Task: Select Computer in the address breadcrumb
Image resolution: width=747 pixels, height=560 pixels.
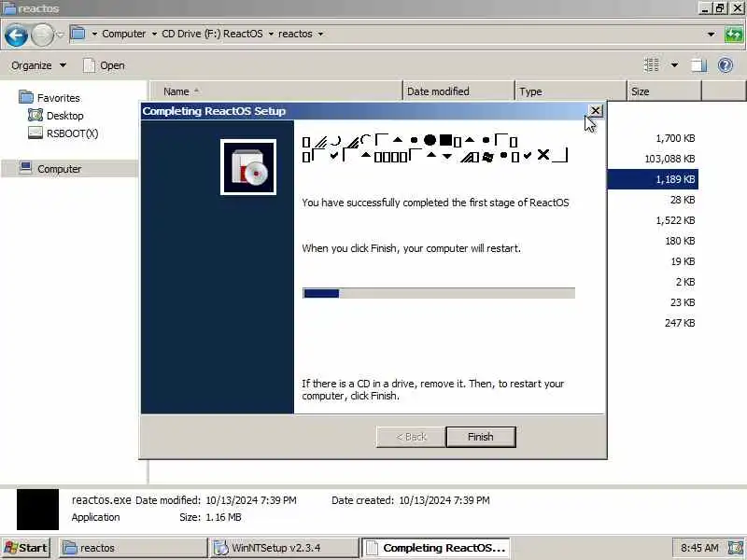Action: coord(124,34)
